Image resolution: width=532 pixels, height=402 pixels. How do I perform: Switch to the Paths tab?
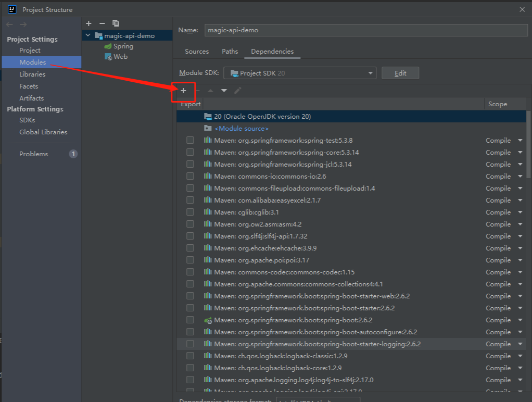(230, 51)
